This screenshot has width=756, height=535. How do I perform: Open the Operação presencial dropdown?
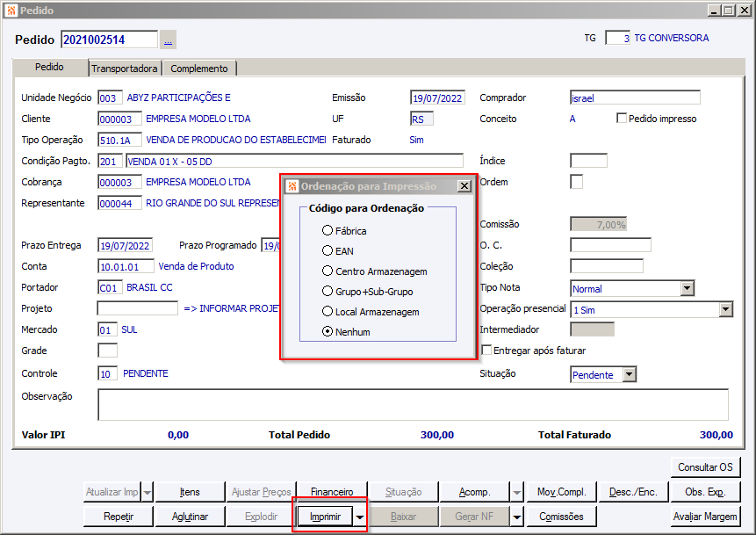pyautogui.click(x=725, y=310)
